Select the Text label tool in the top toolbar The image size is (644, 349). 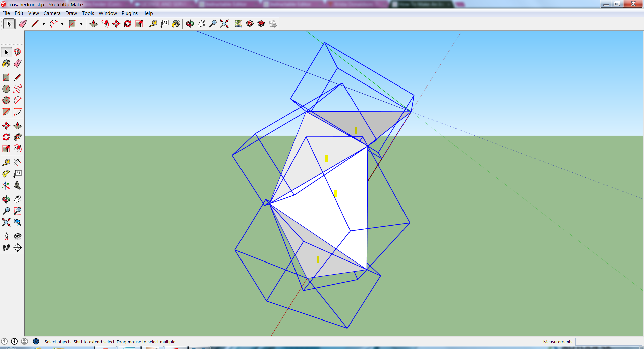(165, 24)
